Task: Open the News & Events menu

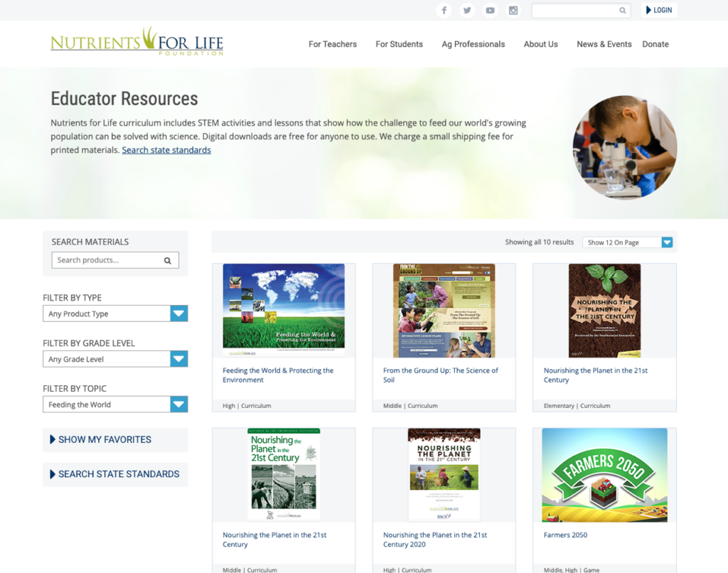Action: point(604,44)
